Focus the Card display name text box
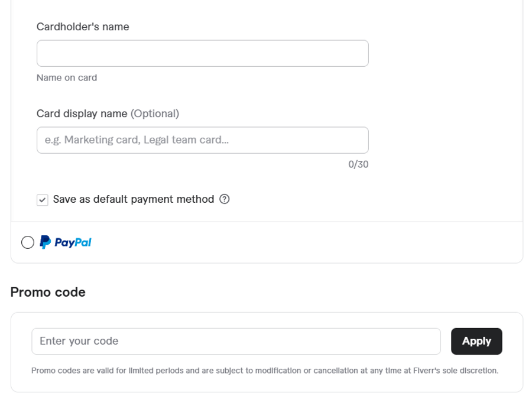 [x=202, y=140]
